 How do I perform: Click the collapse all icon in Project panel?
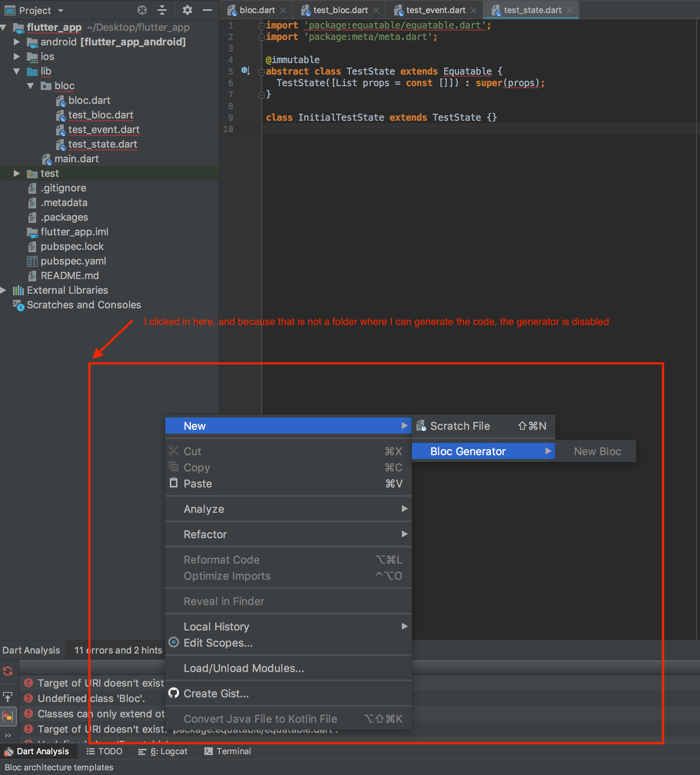point(163,10)
